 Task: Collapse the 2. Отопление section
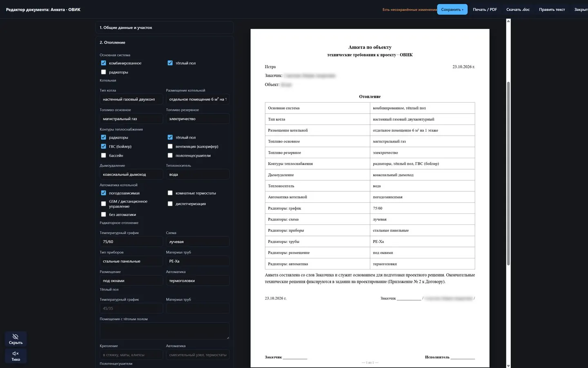(165, 43)
